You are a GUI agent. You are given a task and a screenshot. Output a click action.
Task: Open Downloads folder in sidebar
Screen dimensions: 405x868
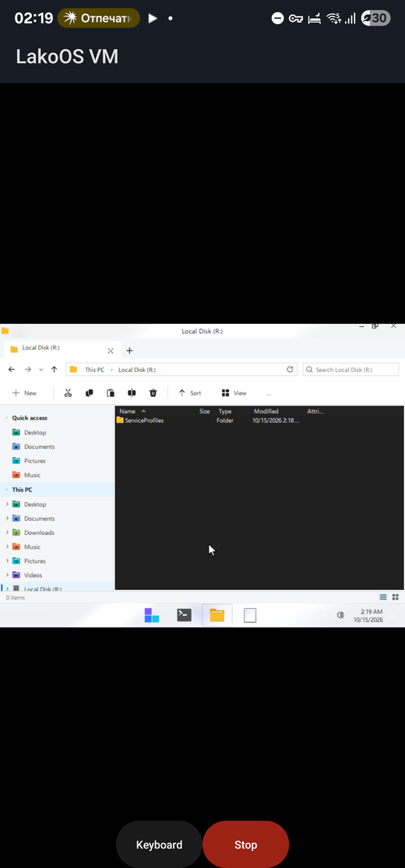pos(39,532)
